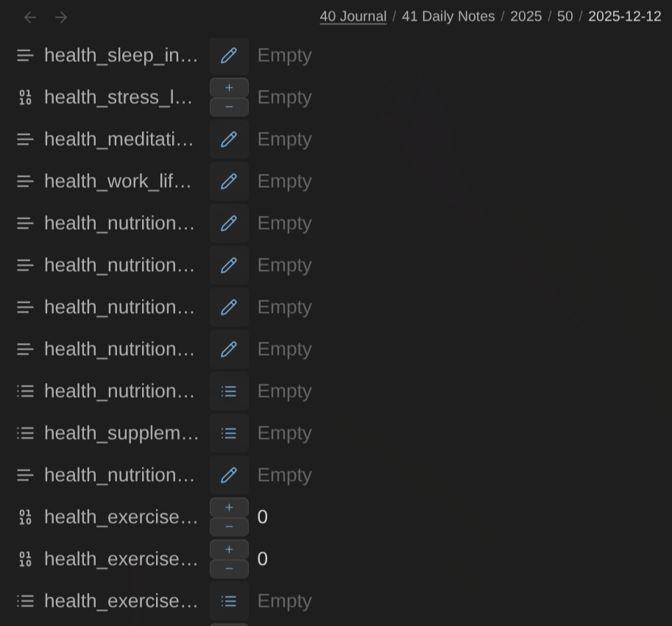
Task: Open property type menu via health_meditati text icon
Action: click(x=25, y=140)
